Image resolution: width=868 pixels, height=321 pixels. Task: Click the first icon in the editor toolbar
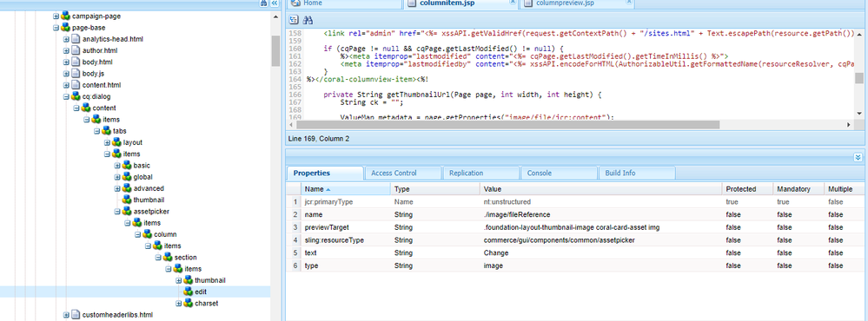point(294,21)
